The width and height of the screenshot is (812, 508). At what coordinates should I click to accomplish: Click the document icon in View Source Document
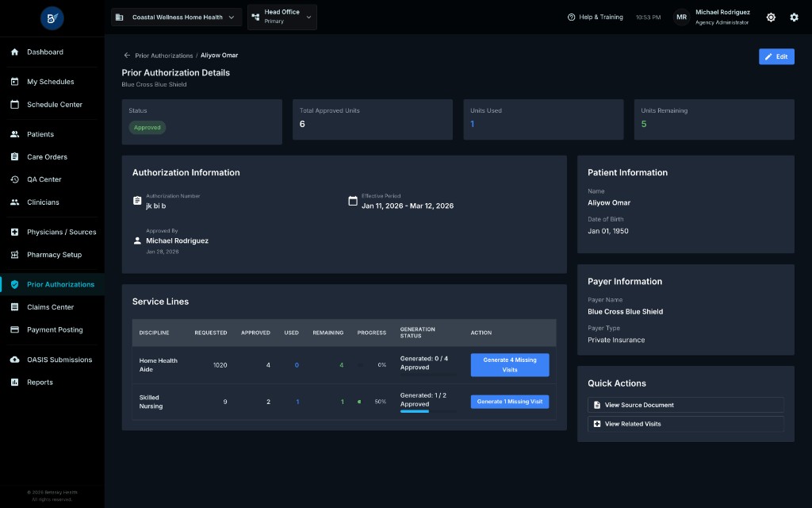coord(597,405)
